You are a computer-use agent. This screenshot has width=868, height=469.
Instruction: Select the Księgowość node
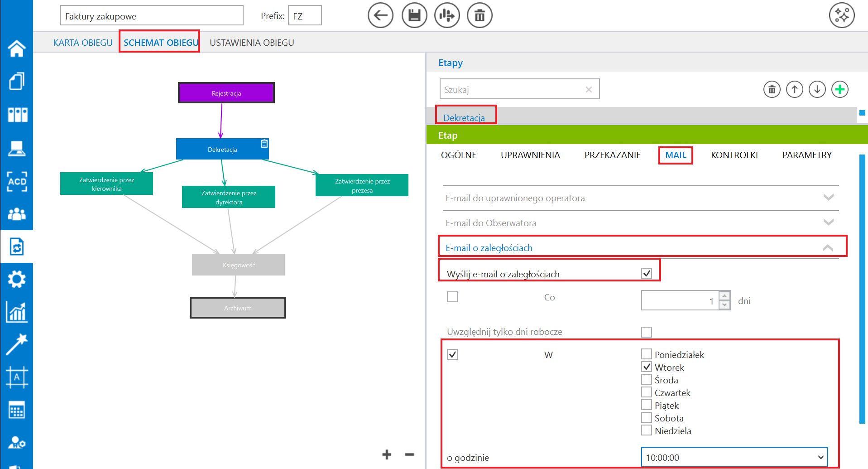[238, 265]
